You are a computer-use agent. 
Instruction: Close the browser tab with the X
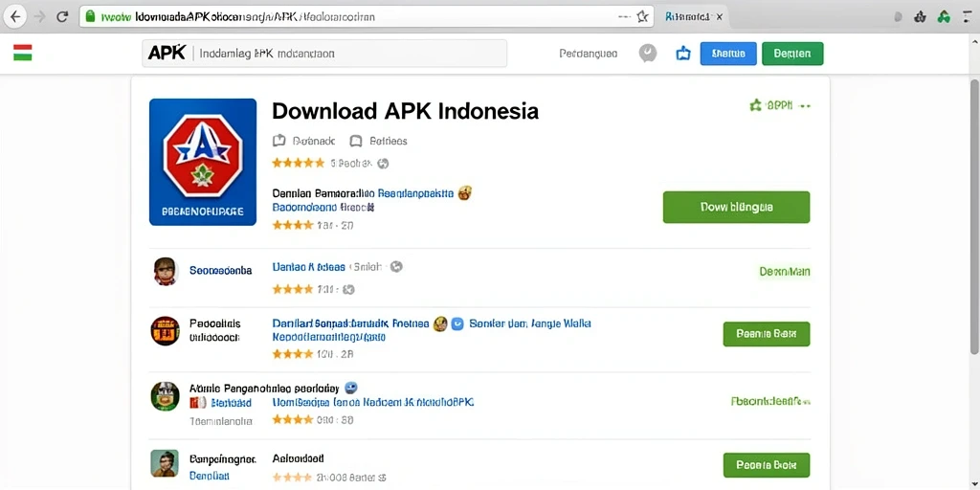pyautogui.click(x=719, y=17)
